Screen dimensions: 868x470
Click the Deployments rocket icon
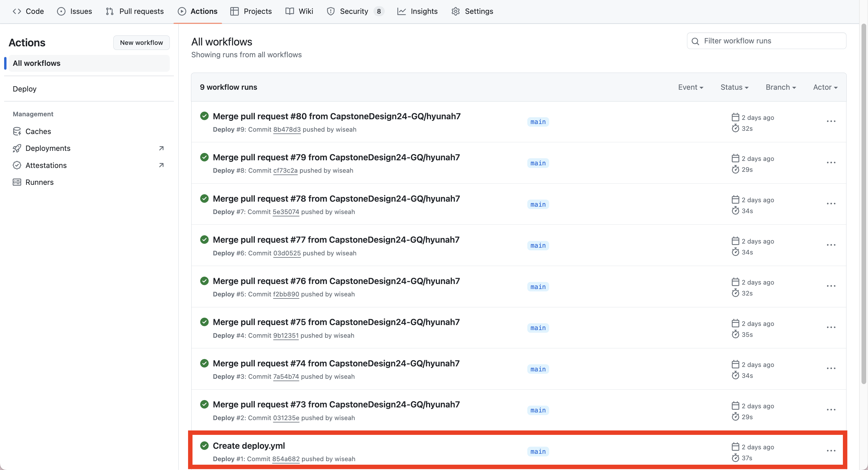pyautogui.click(x=17, y=148)
